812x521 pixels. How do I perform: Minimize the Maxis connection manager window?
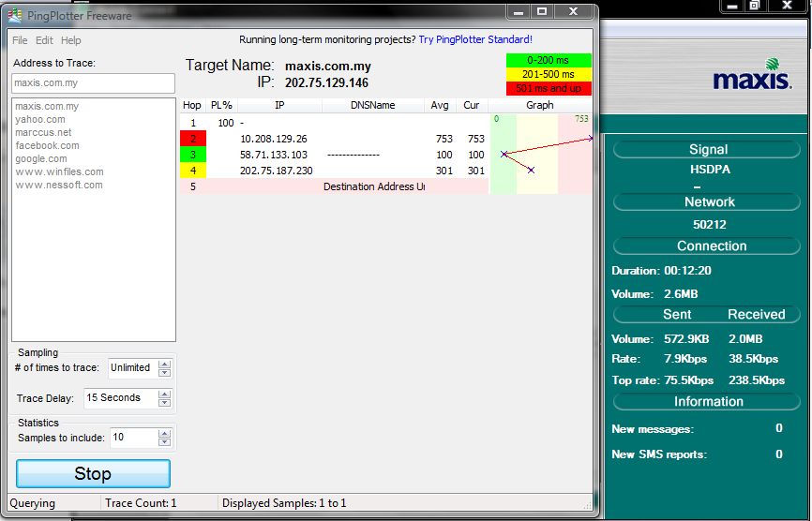click(x=732, y=6)
